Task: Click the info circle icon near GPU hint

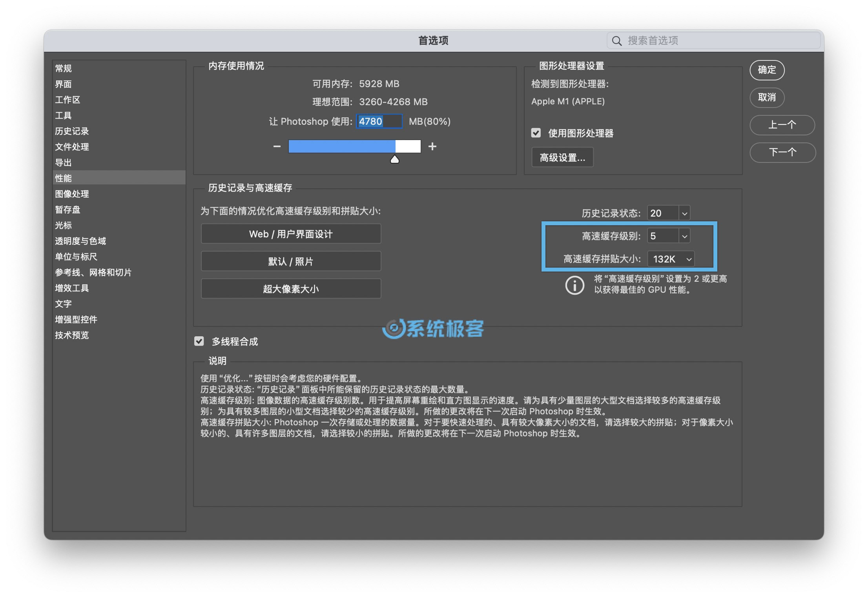Action: coord(574,285)
